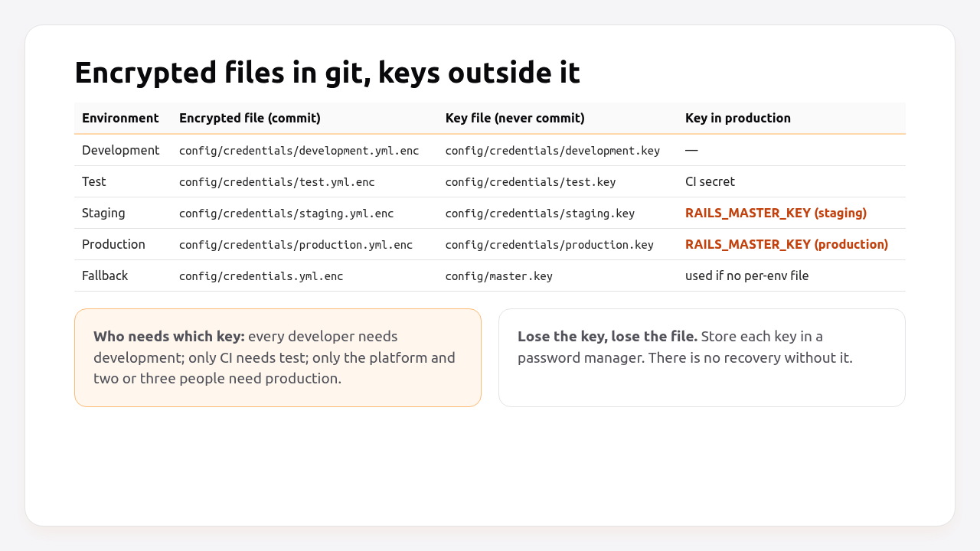Click 'RAILS_MASTER_KEY (staging)' text

point(776,213)
